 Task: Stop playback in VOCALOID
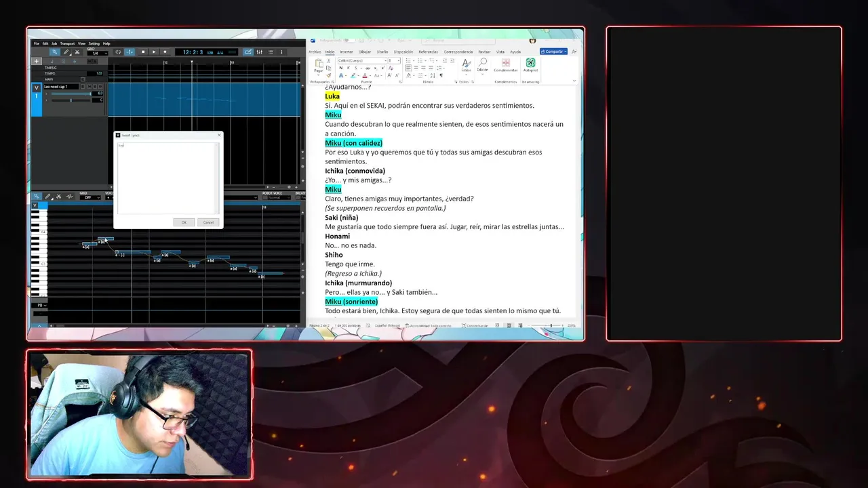(143, 52)
